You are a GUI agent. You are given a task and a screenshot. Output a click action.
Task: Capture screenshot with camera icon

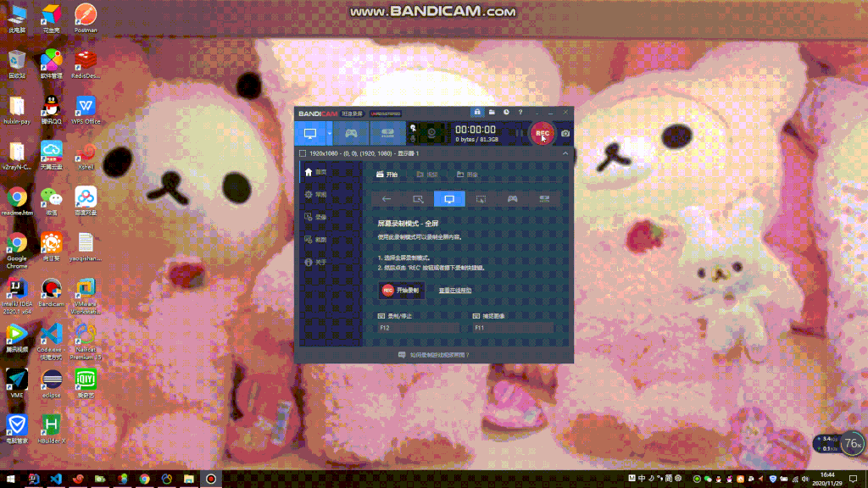565,133
